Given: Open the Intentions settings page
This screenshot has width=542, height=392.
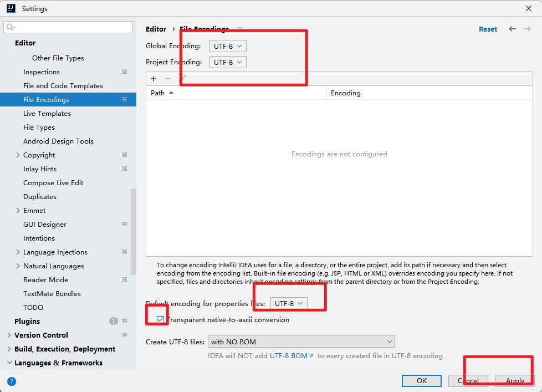Looking at the screenshot, I should click(x=39, y=238).
